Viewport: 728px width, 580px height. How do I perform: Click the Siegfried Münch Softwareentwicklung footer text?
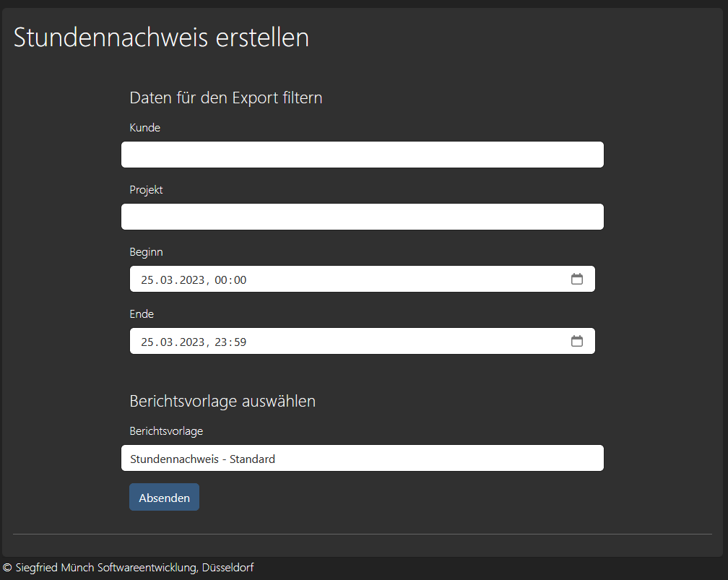pos(127,568)
